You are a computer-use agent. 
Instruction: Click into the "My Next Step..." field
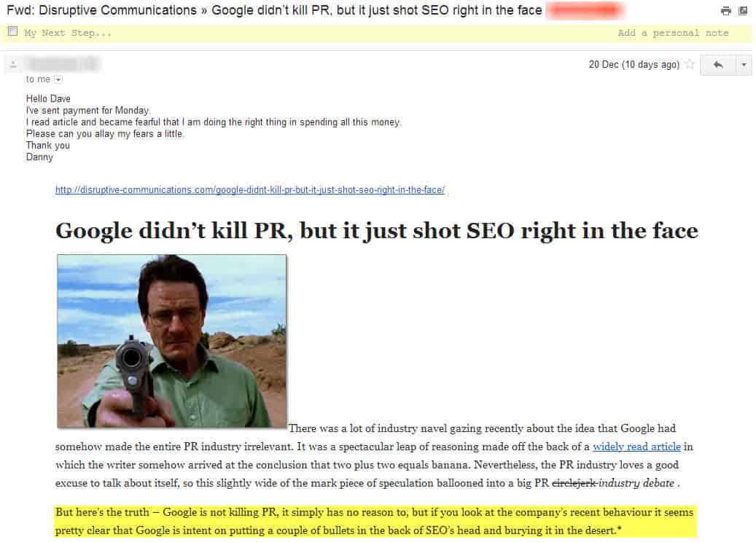(68, 34)
